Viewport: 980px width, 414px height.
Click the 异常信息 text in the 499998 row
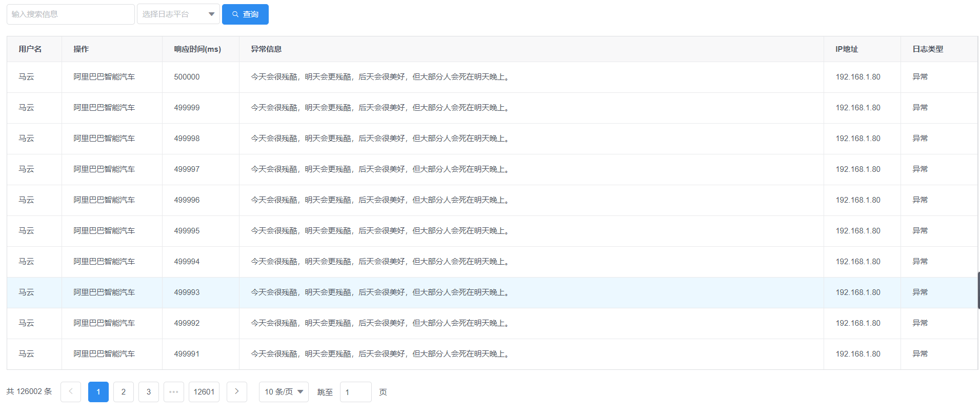tap(381, 139)
